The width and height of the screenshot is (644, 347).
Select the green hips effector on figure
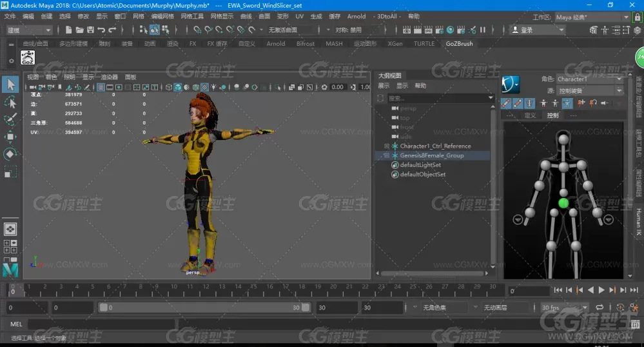point(563,203)
